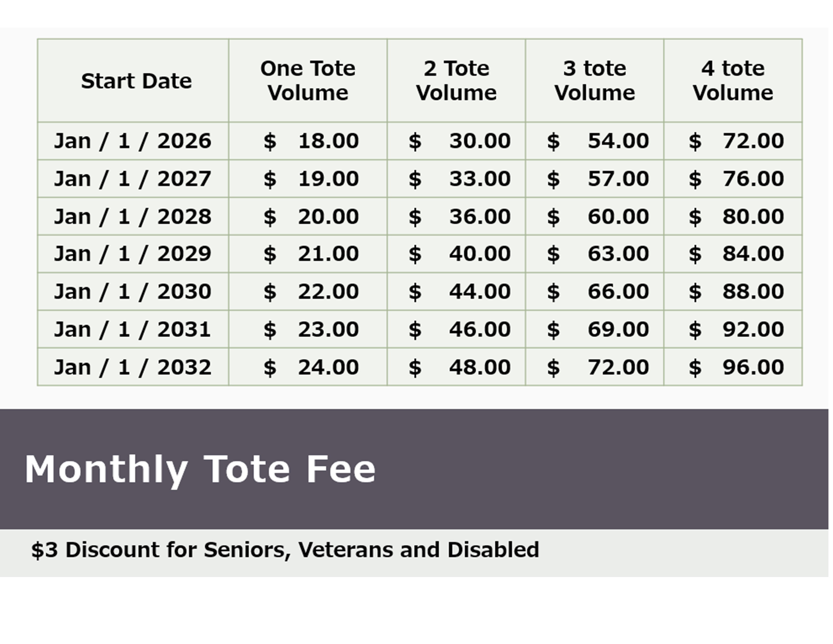The width and height of the screenshot is (833, 644).
Task: Select the $3 Discount for Seniors text
Action: (285, 550)
